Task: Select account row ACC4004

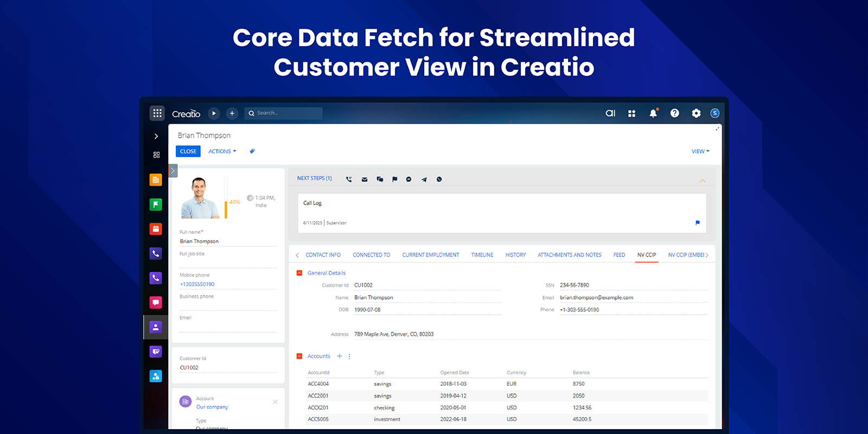Action: [x=507, y=384]
